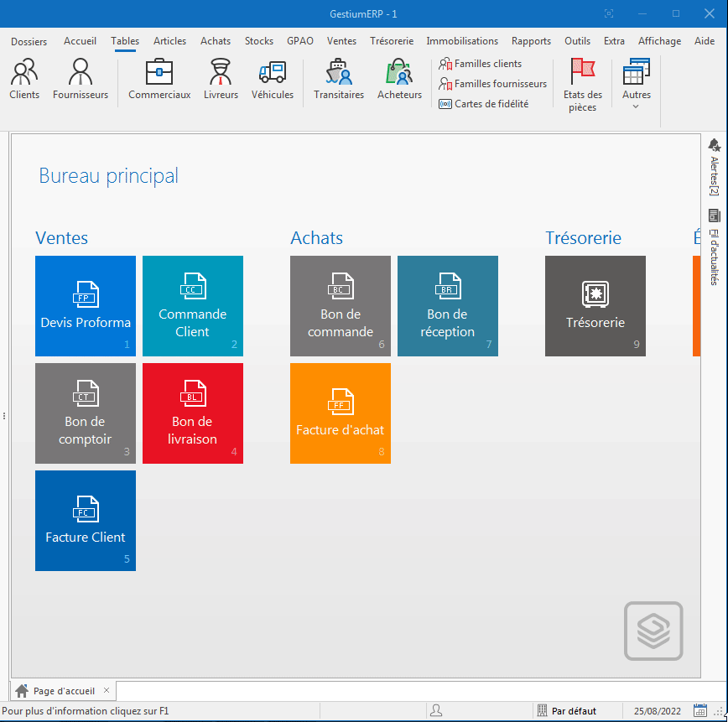Click the stacked layers logo button

tap(653, 631)
